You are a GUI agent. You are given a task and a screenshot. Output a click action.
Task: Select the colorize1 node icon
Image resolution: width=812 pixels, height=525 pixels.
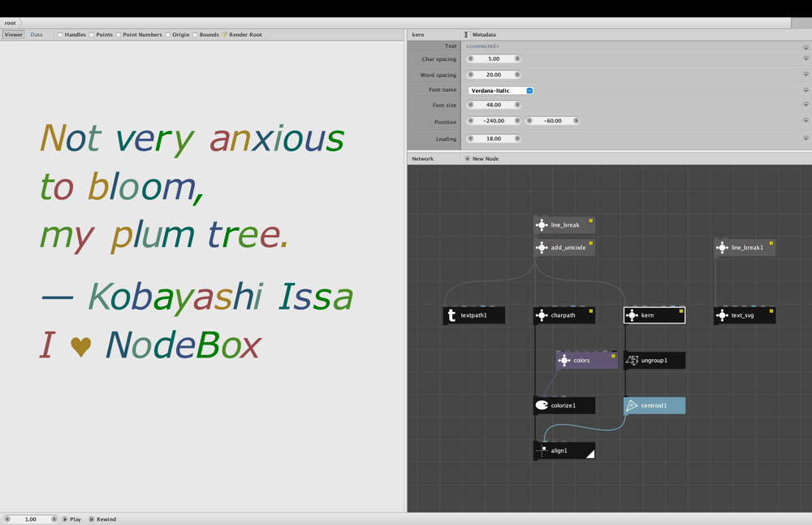point(542,406)
